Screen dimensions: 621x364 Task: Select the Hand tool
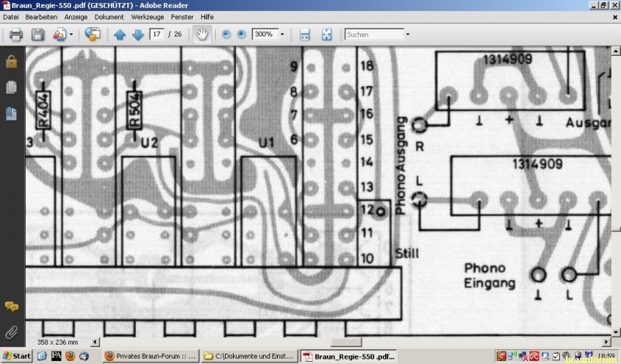pyautogui.click(x=202, y=34)
